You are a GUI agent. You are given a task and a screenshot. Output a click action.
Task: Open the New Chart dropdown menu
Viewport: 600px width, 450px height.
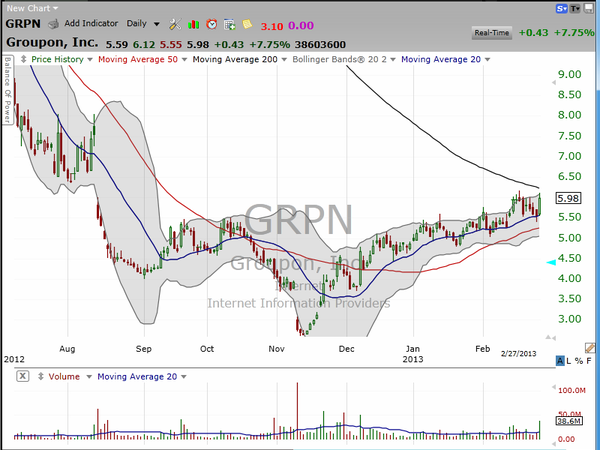[32, 8]
